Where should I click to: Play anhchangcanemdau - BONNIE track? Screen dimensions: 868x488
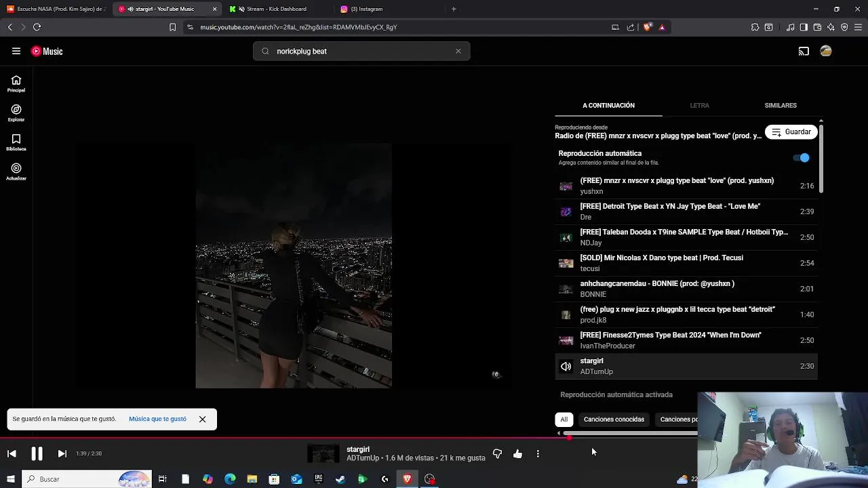[686, 289]
